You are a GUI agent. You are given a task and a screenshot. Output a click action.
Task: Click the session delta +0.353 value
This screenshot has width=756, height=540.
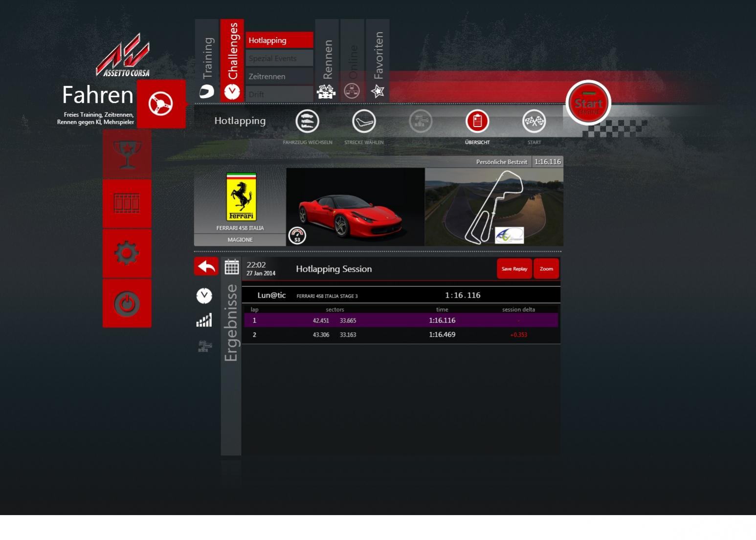pyautogui.click(x=518, y=335)
